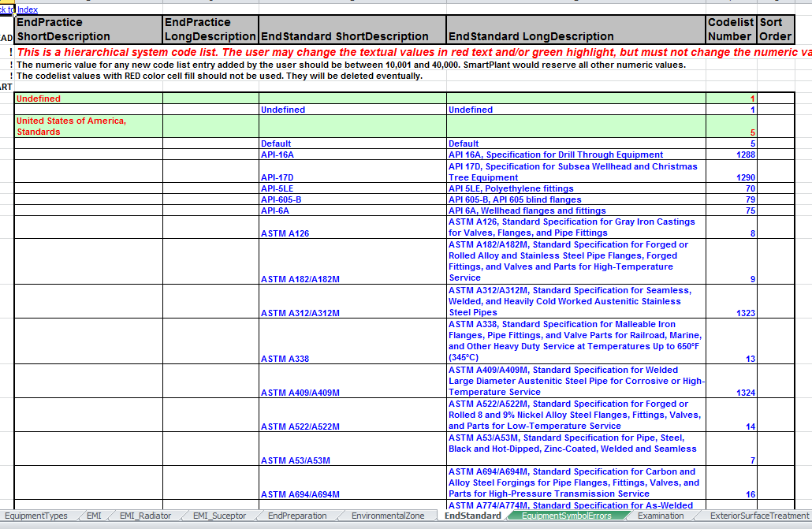Select the API-17D cell
The image size is (812, 529).
(352, 172)
